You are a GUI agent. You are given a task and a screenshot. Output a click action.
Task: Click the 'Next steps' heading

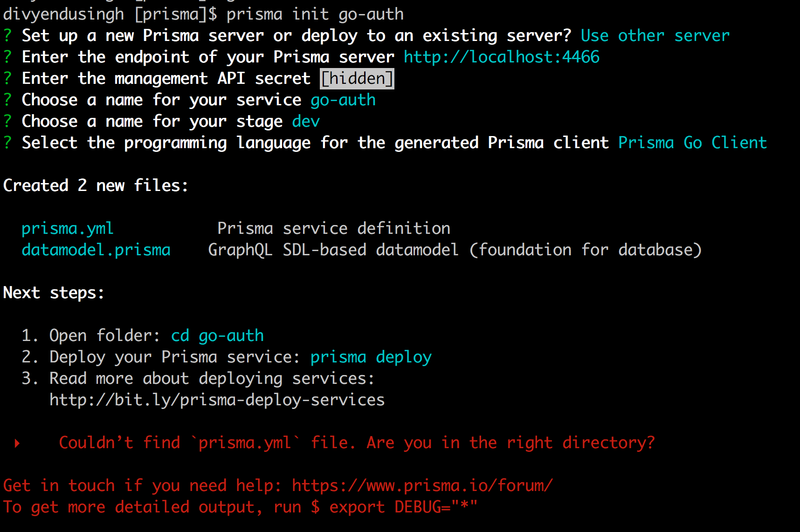coord(53,292)
